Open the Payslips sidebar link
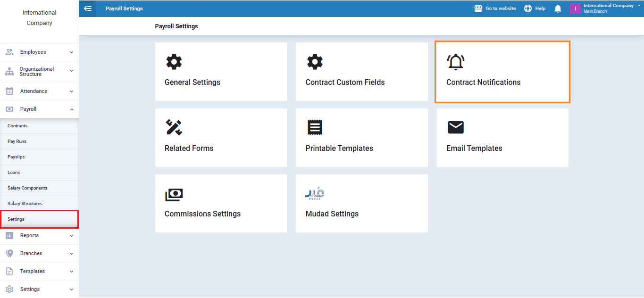The image size is (644, 298). pos(16,157)
